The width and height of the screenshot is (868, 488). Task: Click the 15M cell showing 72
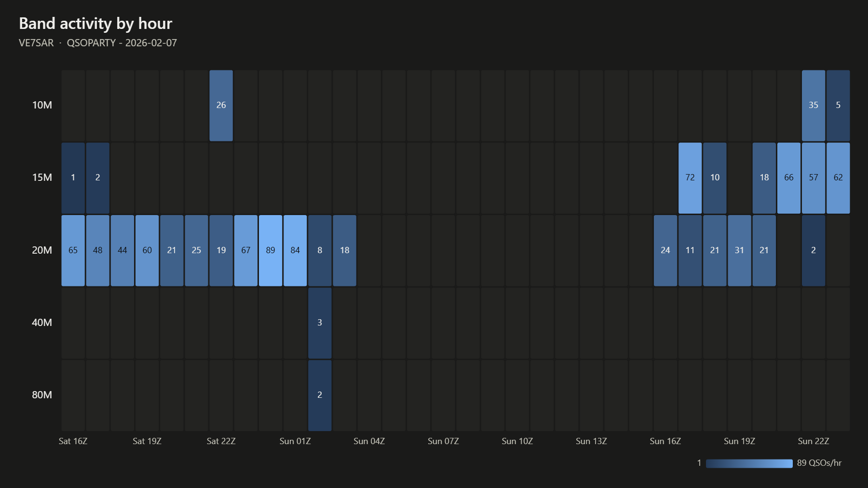click(690, 178)
